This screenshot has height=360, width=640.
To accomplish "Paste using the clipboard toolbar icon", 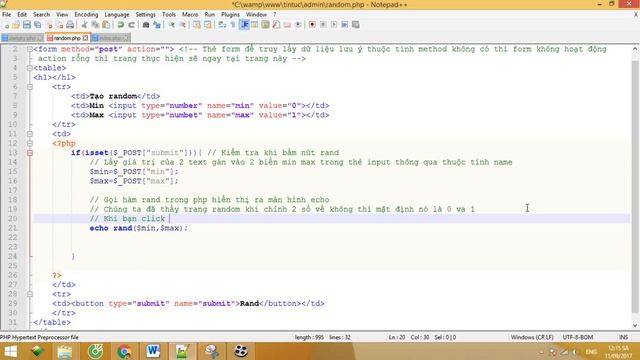I will (x=106, y=25).
